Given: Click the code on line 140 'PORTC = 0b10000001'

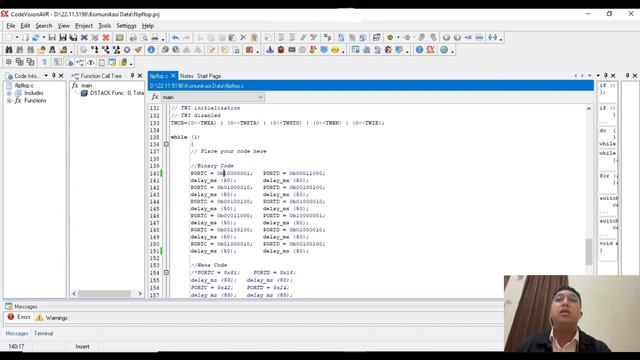Looking at the screenshot, I should pos(222,173).
